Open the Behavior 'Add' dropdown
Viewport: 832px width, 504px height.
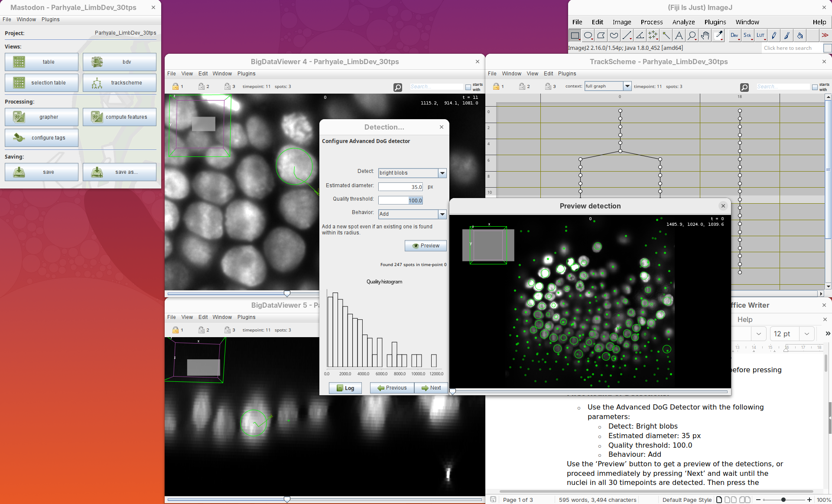pos(442,214)
